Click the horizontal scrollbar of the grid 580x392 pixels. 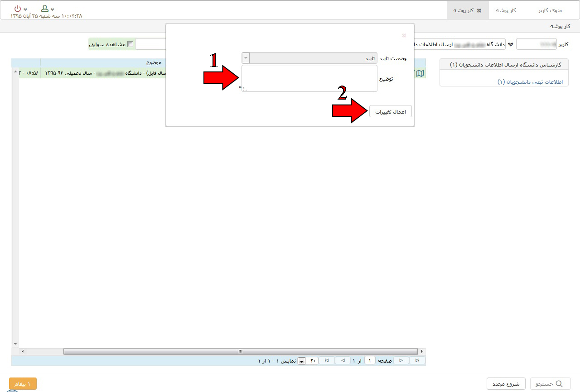point(240,351)
